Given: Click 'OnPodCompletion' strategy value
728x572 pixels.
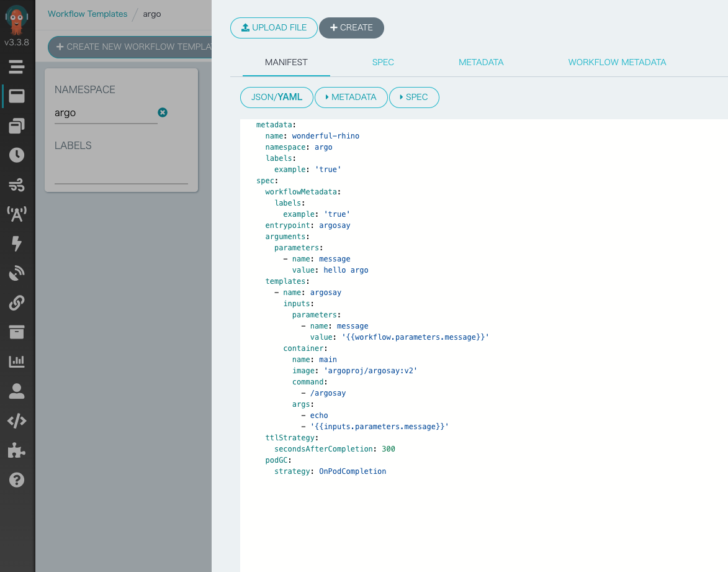Looking at the screenshot, I should click(353, 471).
